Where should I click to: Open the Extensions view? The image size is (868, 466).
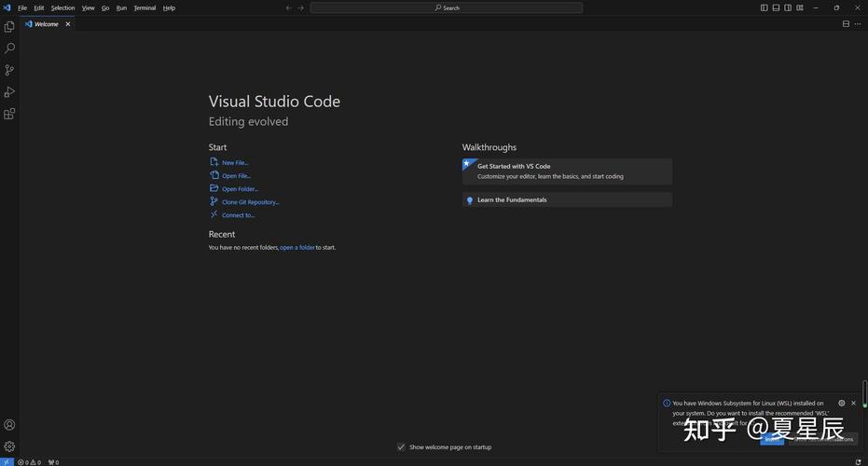[x=9, y=114]
